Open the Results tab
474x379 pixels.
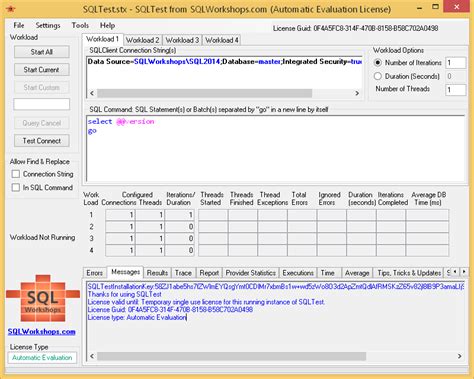(157, 273)
